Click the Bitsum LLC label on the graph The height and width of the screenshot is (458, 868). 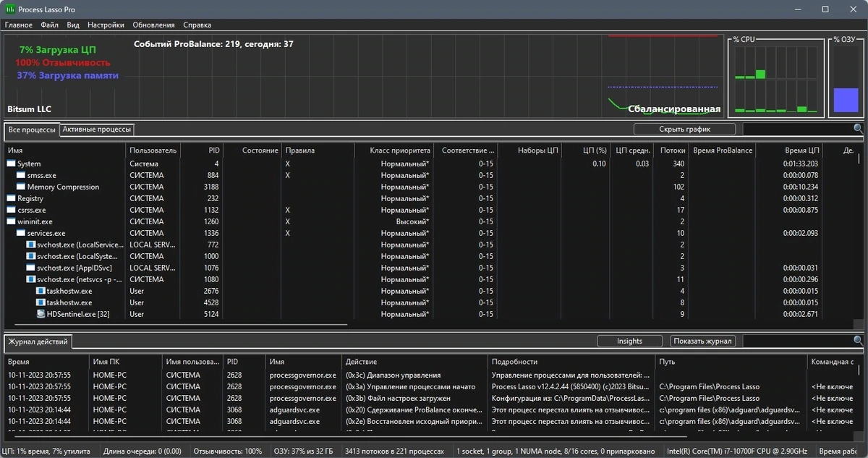click(x=29, y=109)
